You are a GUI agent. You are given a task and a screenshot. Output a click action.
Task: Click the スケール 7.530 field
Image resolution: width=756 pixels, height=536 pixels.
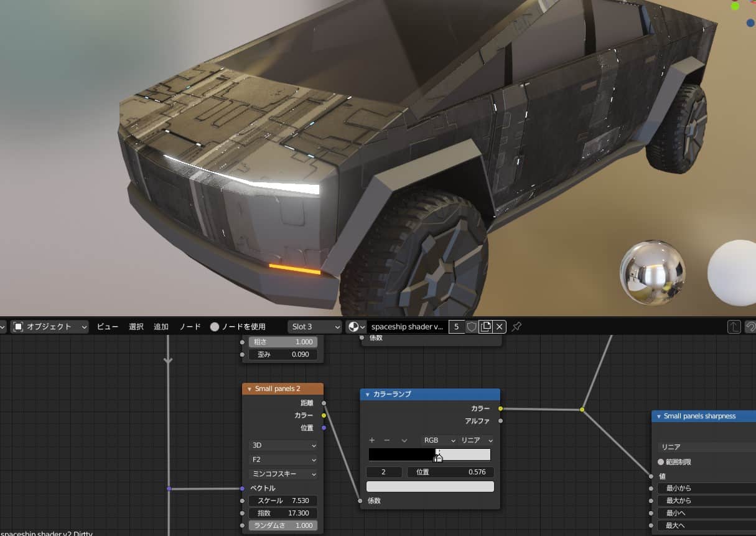tap(283, 501)
